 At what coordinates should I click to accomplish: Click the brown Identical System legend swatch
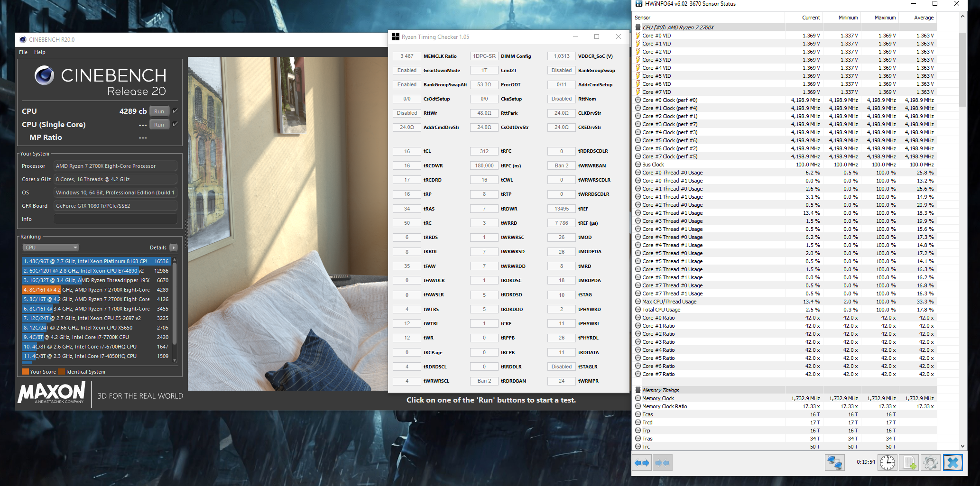click(x=62, y=372)
